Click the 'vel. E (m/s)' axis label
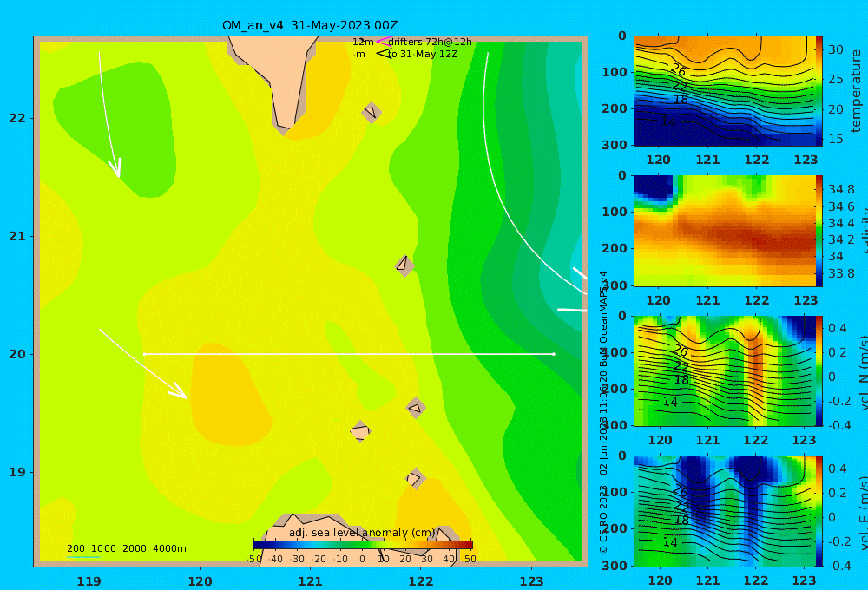 pos(863,512)
